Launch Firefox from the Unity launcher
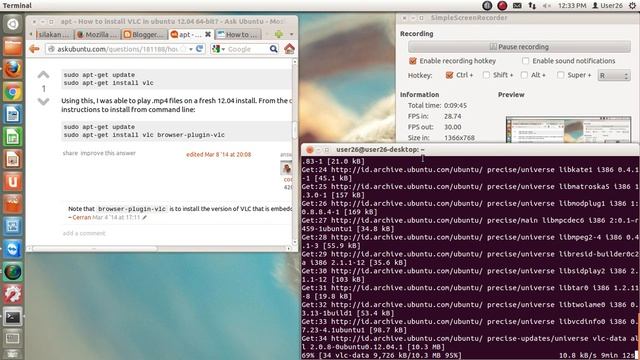 13,69
